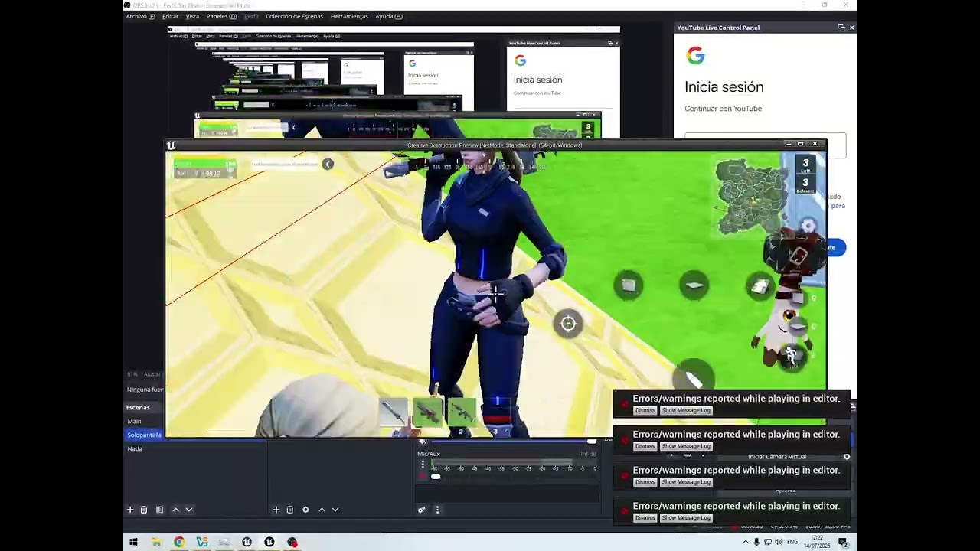Move the selected scene down
Screen dimensions: 980x551
tap(189, 510)
